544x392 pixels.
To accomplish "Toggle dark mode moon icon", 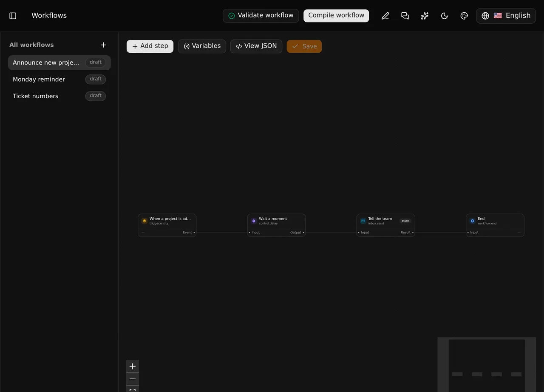I will point(445,16).
